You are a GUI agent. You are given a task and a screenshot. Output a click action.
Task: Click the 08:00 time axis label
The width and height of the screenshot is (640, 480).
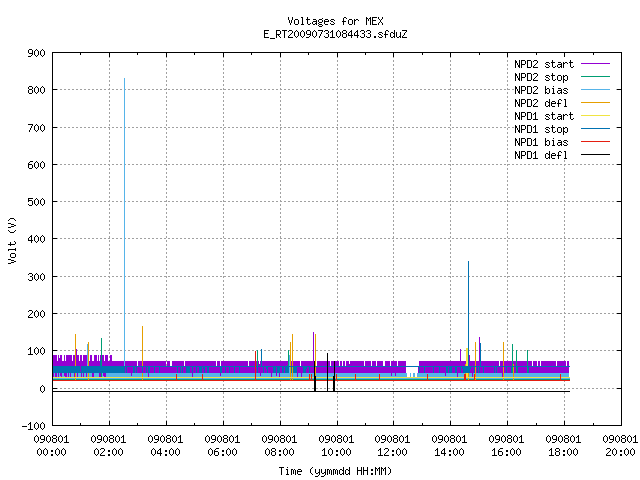[x=279, y=452]
